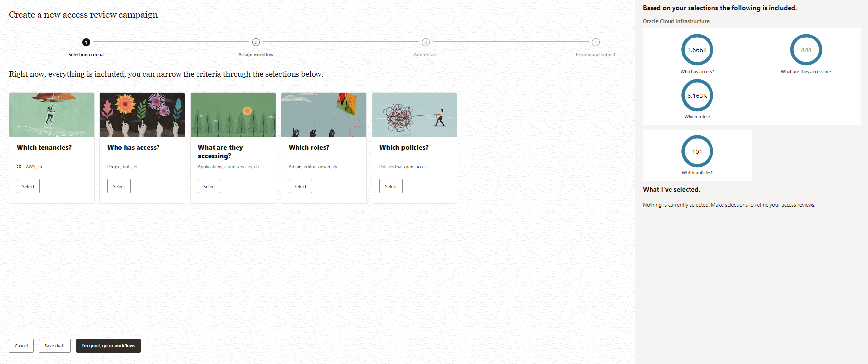Click the Selection criteria step label

coord(86,55)
